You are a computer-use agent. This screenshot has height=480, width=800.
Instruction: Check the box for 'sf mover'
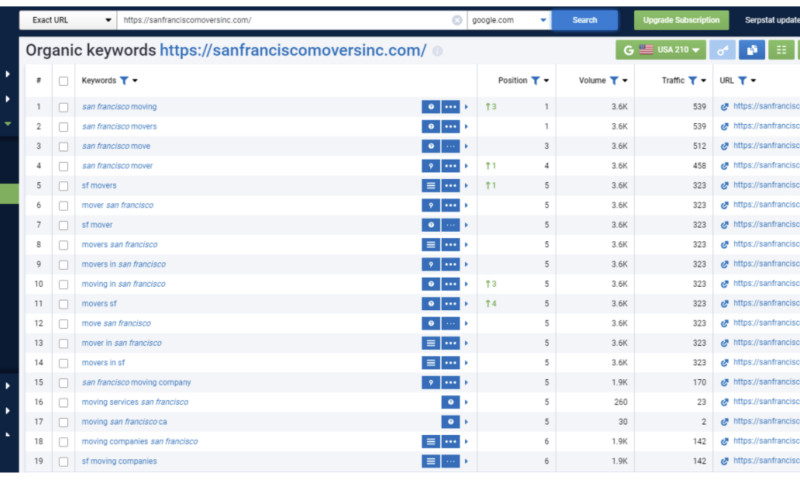click(63, 225)
